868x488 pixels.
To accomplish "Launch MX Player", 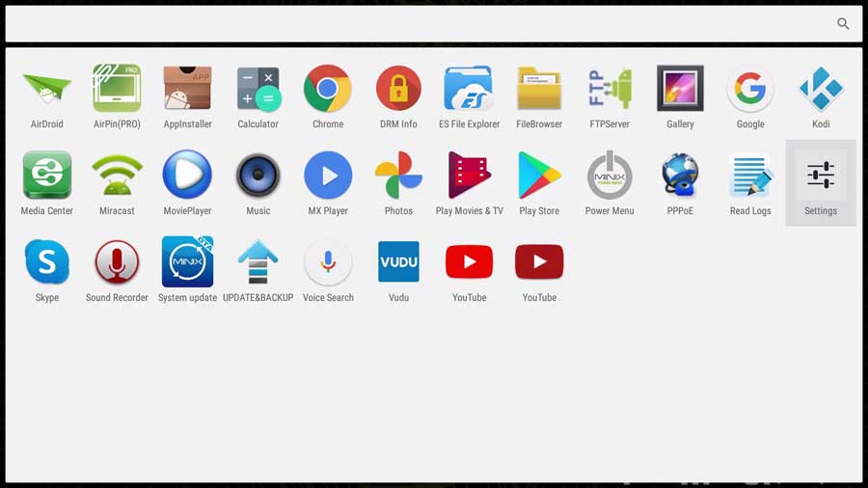I will click(x=328, y=175).
